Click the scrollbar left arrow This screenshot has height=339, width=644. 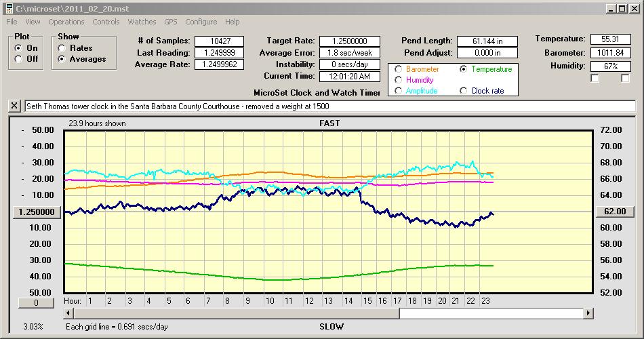69,313
